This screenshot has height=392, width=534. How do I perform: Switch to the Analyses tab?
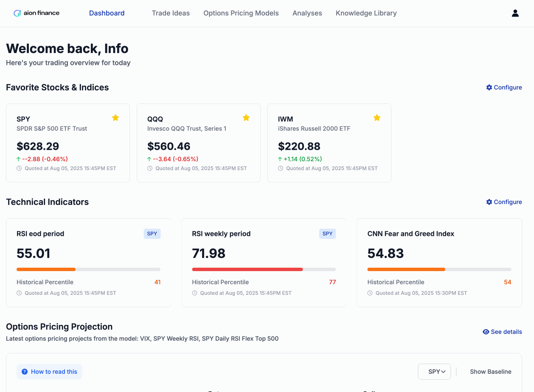pos(307,13)
